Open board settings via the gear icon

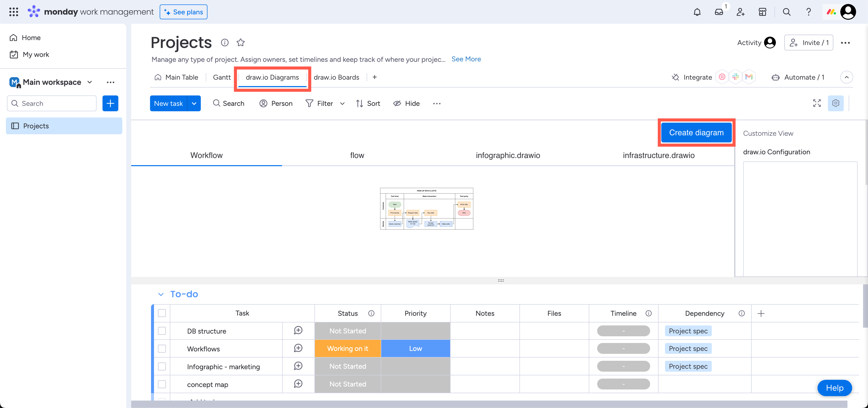(x=836, y=103)
